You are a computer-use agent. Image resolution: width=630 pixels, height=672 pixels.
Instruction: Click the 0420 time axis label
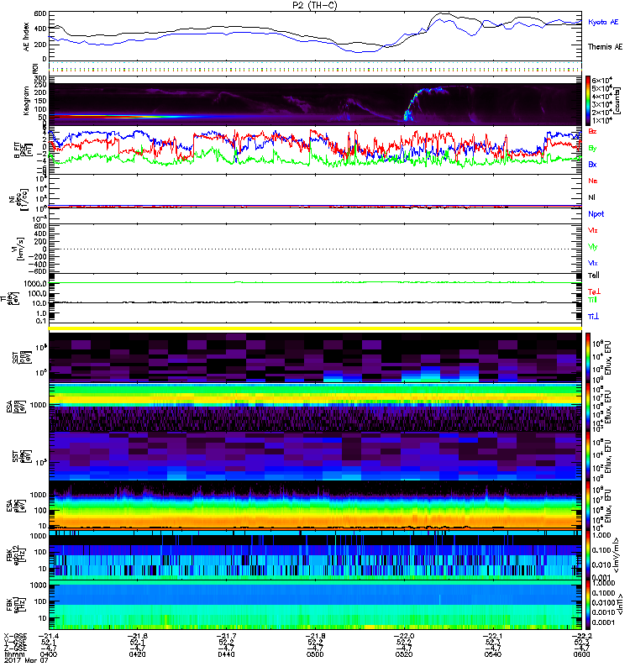[137, 654]
